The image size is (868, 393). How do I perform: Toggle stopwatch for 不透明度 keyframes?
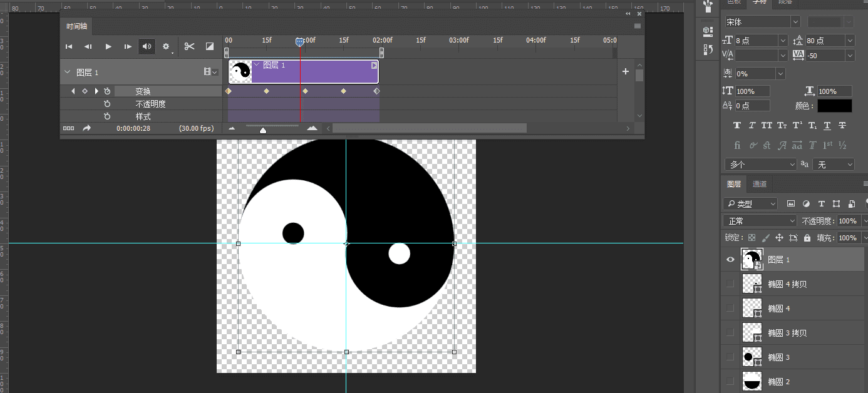pos(107,104)
